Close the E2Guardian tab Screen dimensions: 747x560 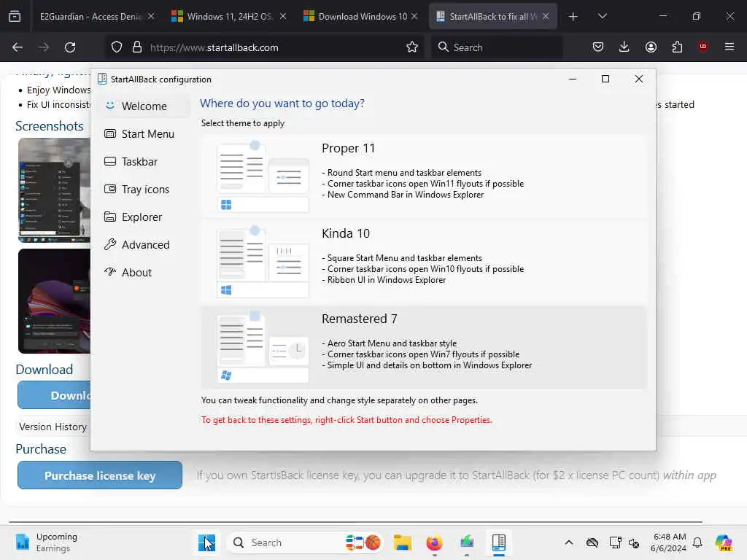pos(151,16)
